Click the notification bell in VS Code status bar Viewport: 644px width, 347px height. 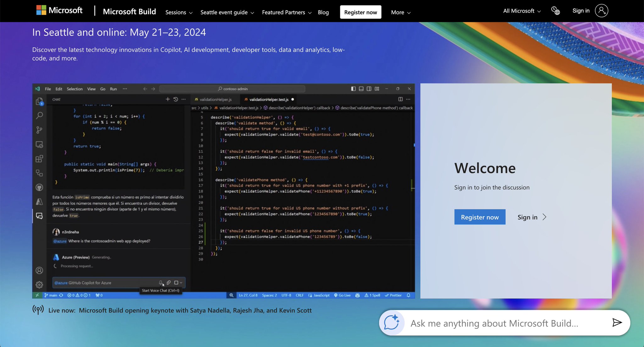tap(408, 295)
